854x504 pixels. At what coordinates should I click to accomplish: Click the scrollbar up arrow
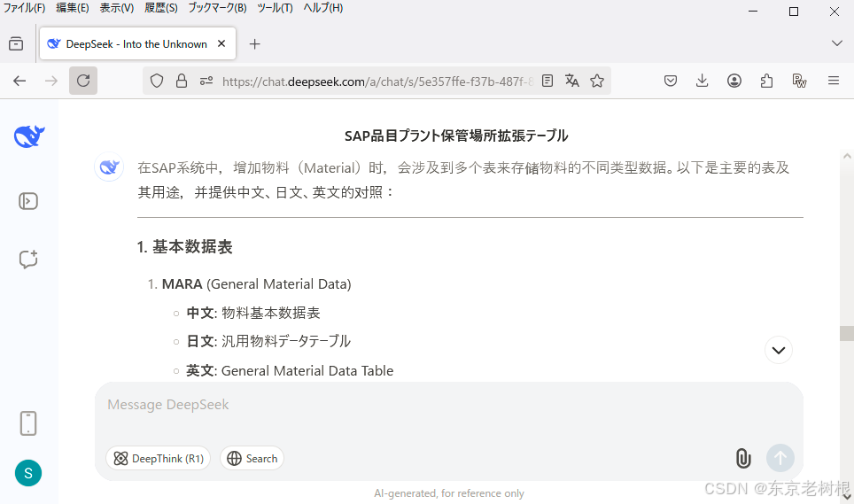pyautogui.click(x=847, y=156)
